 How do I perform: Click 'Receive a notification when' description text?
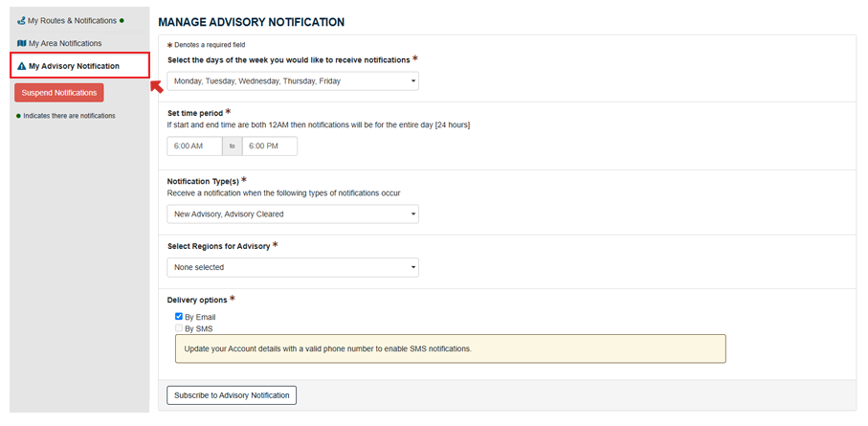click(x=283, y=193)
